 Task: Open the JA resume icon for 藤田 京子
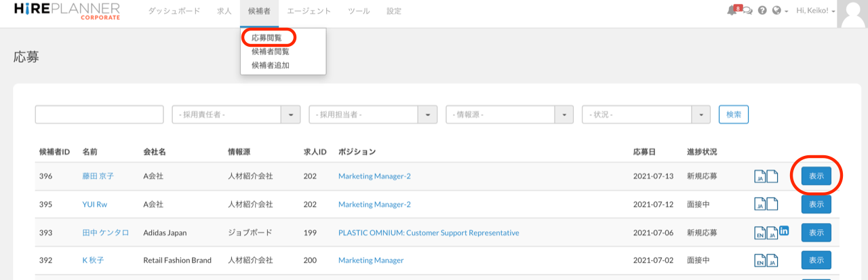(x=760, y=177)
